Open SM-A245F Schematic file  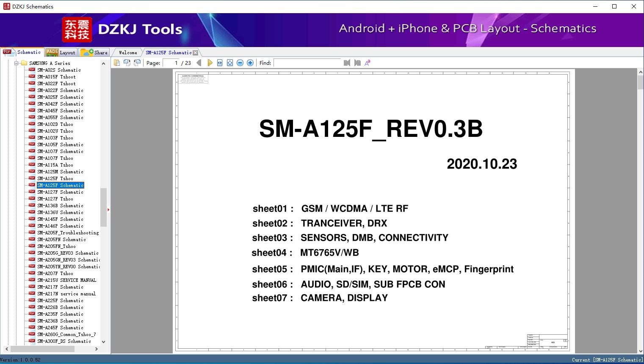(60, 328)
